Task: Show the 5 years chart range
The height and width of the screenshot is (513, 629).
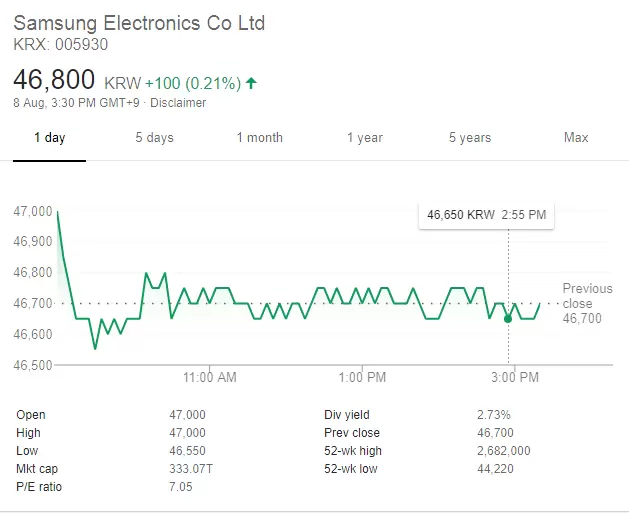Action: tap(470, 138)
